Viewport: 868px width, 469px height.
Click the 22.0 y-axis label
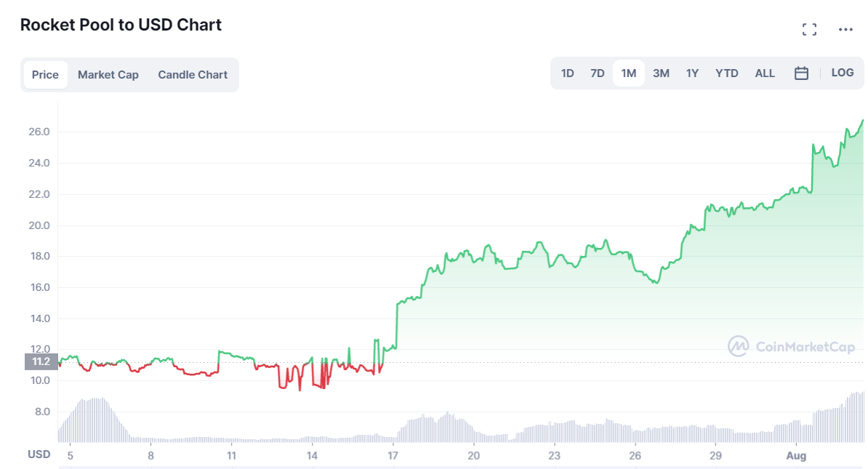pyautogui.click(x=39, y=194)
